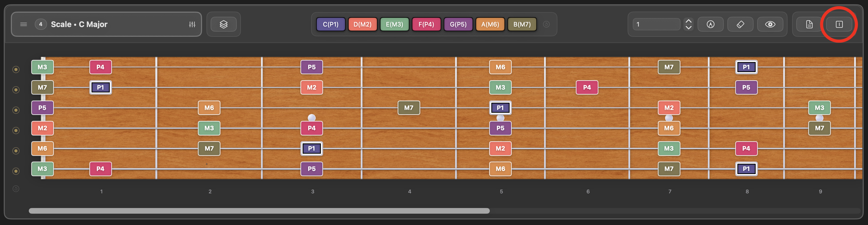Click the M2 marker at fret 3
Viewport: 868px width, 225px height.
pyautogui.click(x=311, y=87)
